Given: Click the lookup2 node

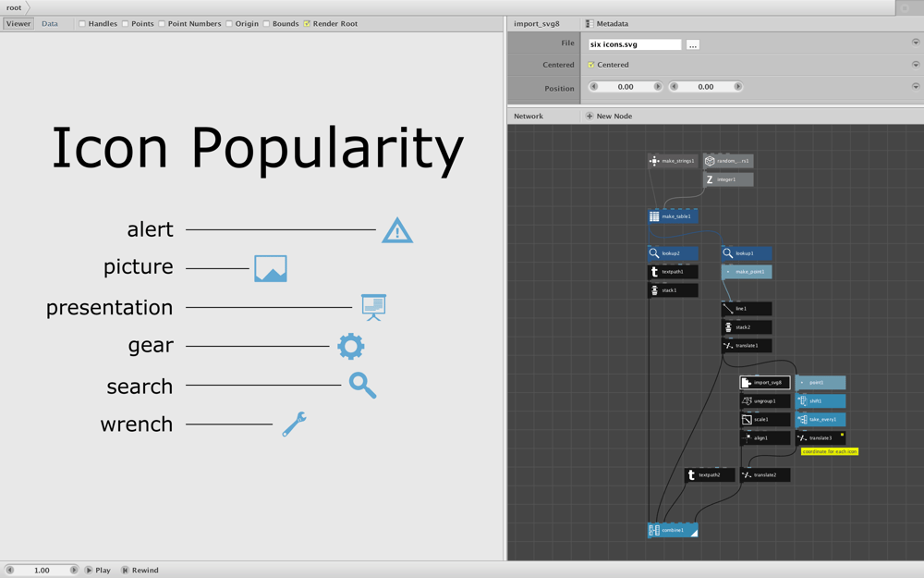Looking at the screenshot, I should [673, 253].
